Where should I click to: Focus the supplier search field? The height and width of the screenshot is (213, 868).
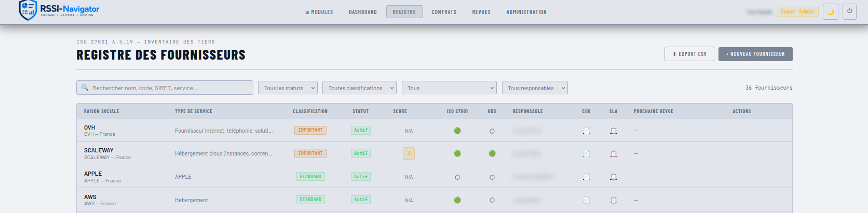pyautogui.click(x=165, y=88)
